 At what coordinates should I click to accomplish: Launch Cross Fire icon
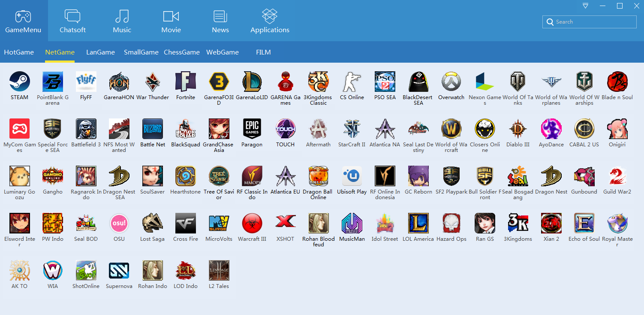point(186,223)
